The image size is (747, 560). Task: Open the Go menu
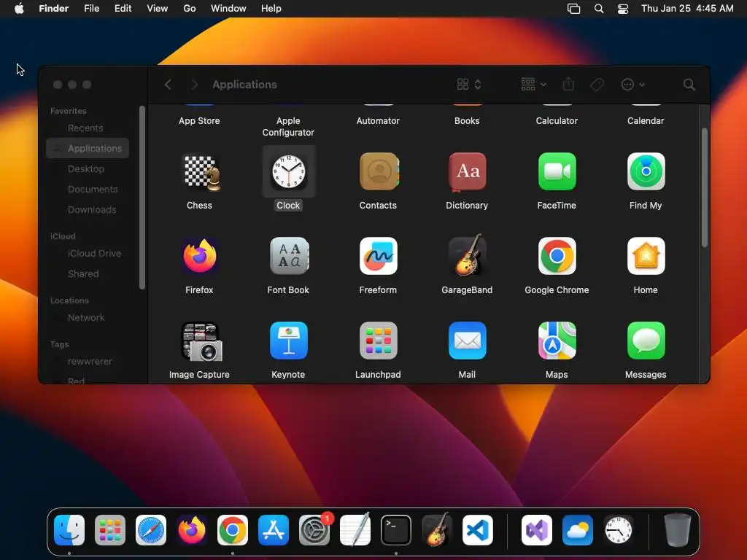pyautogui.click(x=190, y=8)
